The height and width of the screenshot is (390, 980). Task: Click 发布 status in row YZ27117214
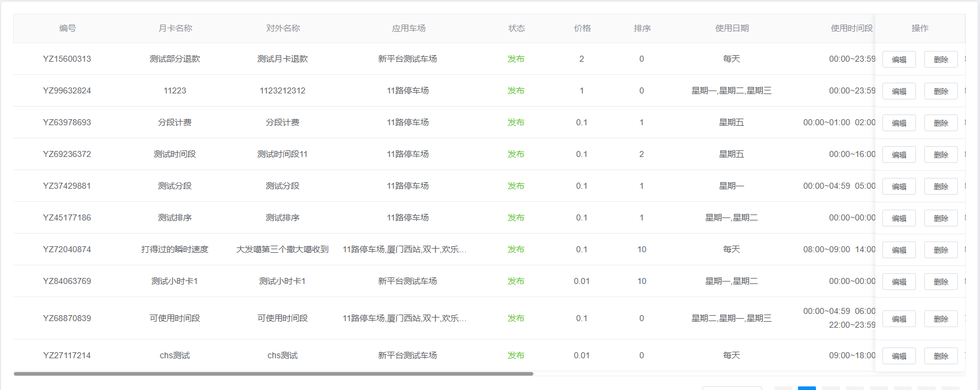[x=515, y=355]
